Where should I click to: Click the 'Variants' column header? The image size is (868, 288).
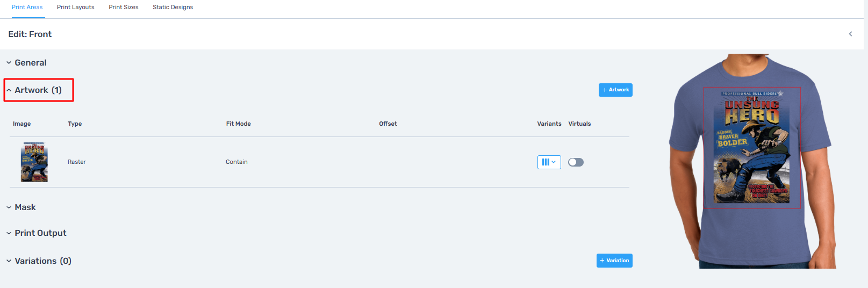tap(549, 124)
